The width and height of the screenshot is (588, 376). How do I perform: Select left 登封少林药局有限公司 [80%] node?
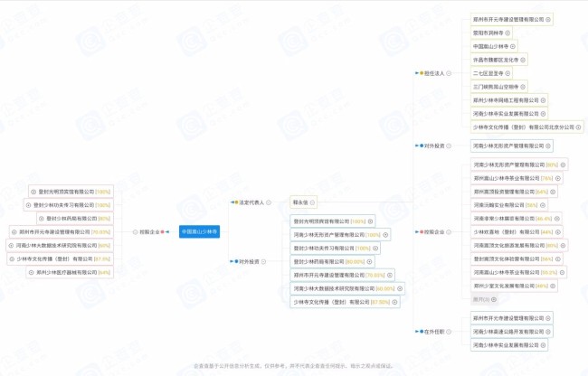(75, 219)
